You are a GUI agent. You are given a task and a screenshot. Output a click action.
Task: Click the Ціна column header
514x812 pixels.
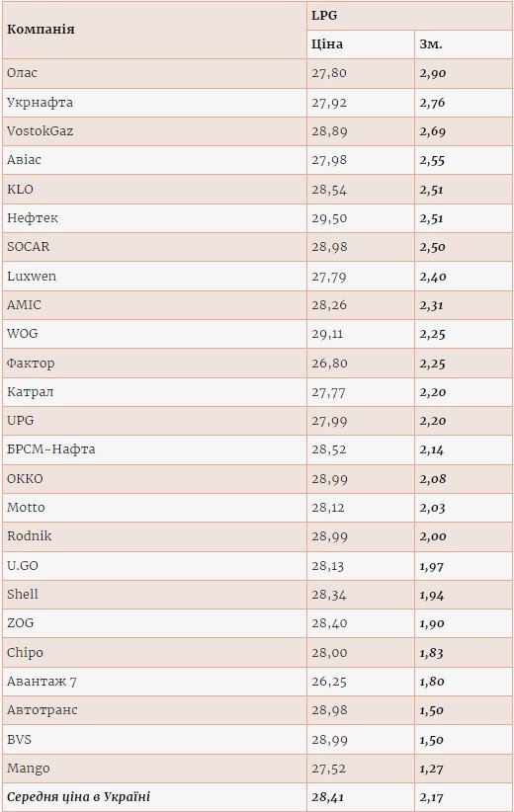pyautogui.click(x=361, y=44)
